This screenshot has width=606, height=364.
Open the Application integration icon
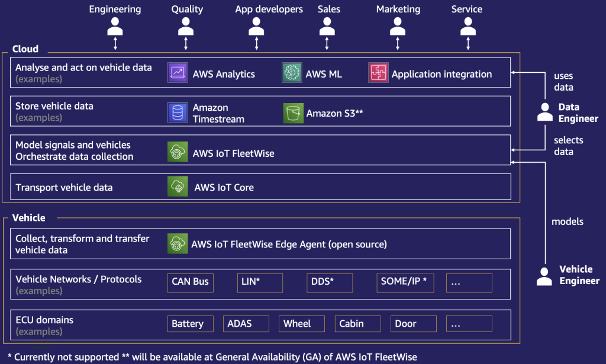coord(378,73)
